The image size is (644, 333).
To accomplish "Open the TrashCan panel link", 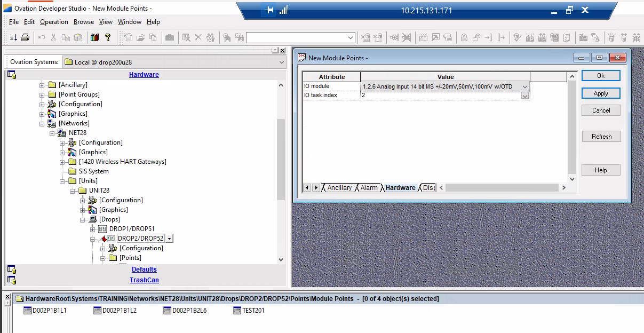I will click(144, 280).
